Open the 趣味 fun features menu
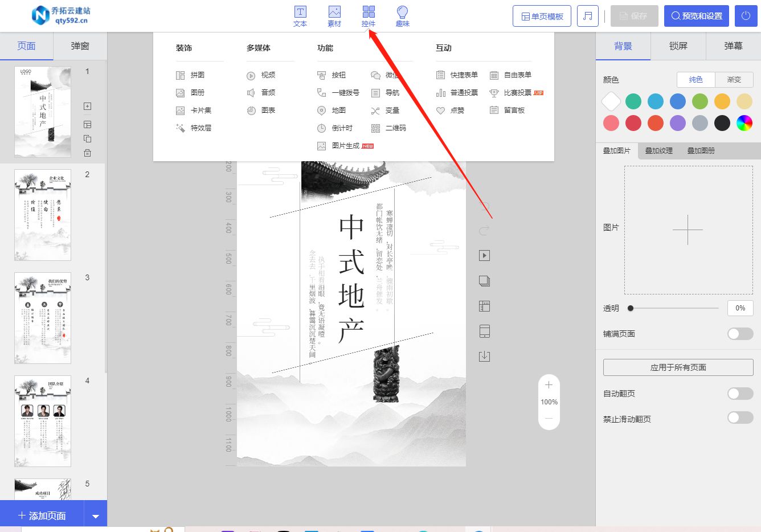This screenshot has width=761, height=532. pos(403,17)
